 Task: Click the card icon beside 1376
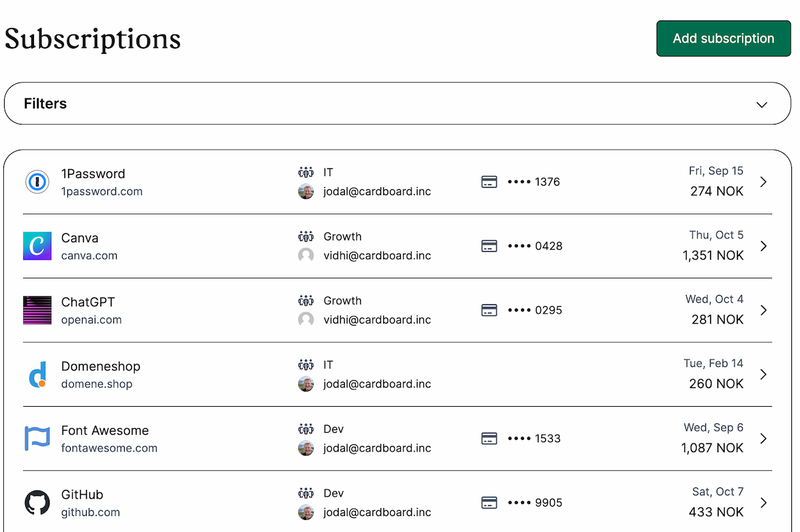pos(490,182)
